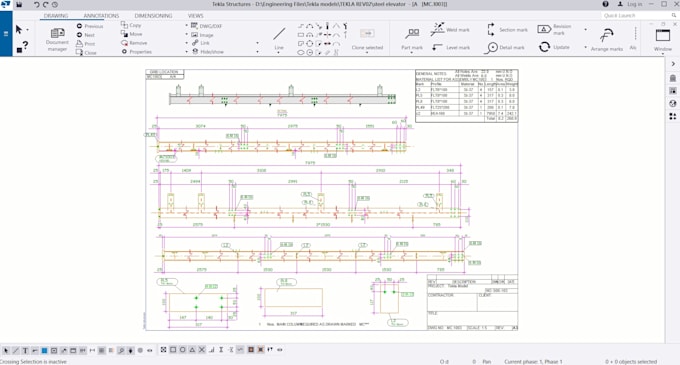This screenshot has width=680, height=365.
Task: Expand the Hide/show dropdown arrow
Action: 187,52
